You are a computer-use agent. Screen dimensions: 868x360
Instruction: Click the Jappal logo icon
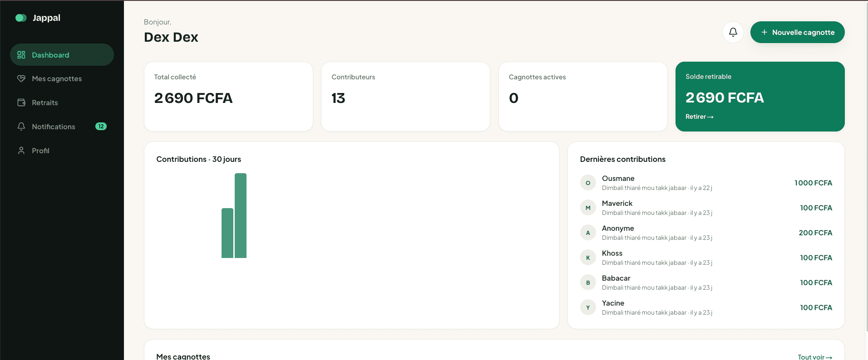[21, 18]
